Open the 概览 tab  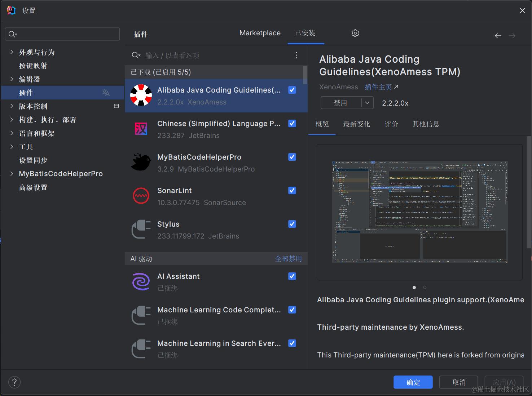pyautogui.click(x=322, y=124)
